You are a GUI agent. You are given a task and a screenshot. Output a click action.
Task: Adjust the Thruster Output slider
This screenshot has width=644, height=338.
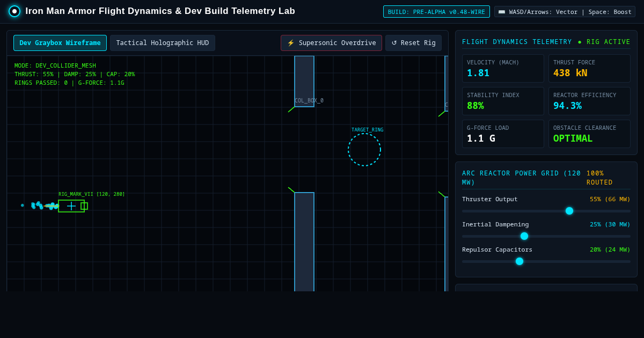[x=546, y=211]
